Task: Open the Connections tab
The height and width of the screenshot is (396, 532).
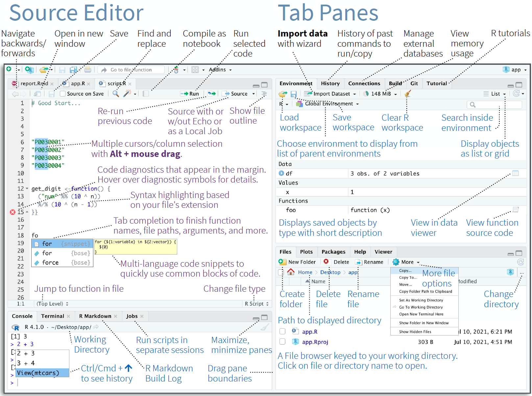Action: tap(364, 84)
